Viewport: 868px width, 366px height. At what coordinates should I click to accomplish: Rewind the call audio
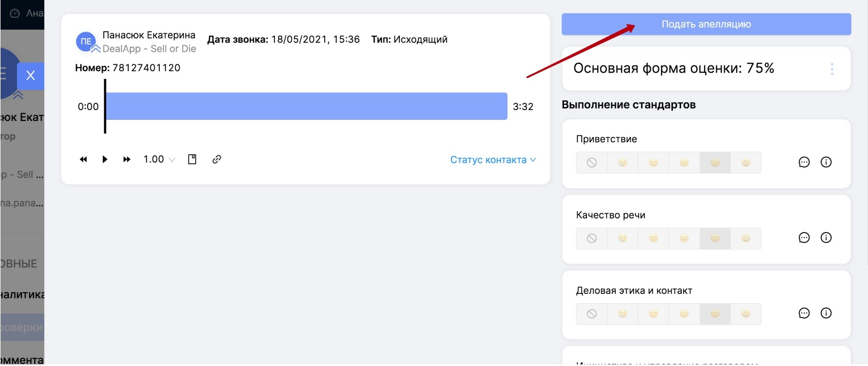(x=84, y=159)
